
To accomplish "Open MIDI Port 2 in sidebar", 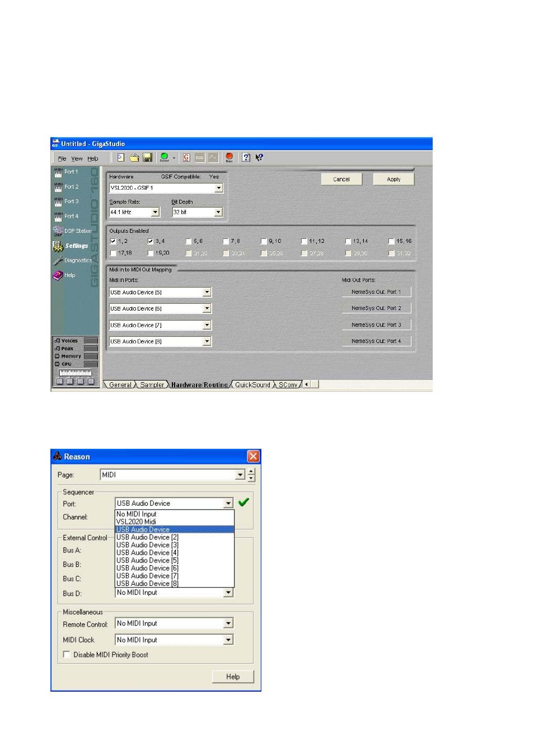I will 66,186.
